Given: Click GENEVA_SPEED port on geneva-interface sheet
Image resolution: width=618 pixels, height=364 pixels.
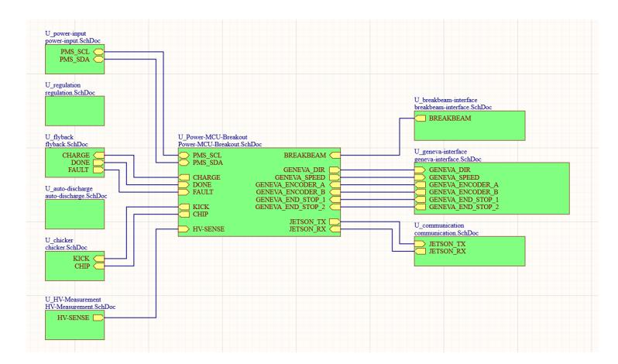Looking at the screenshot, I should (x=421, y=177).
